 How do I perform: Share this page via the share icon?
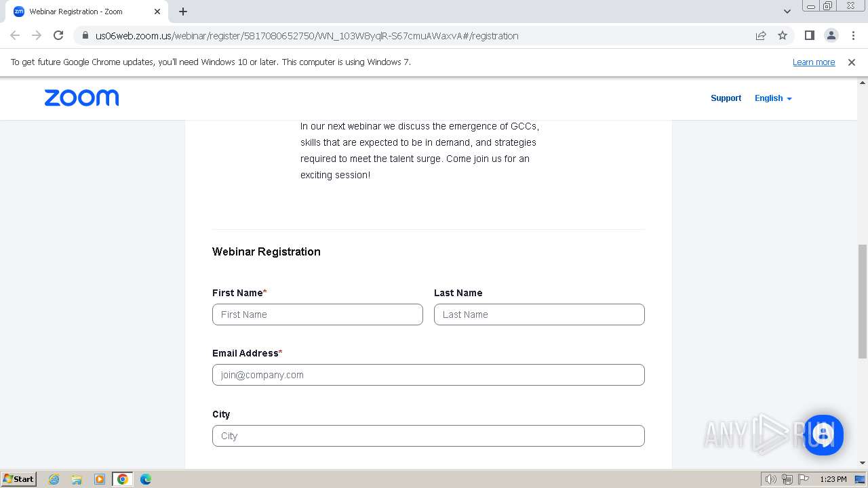tap(761, 35)
